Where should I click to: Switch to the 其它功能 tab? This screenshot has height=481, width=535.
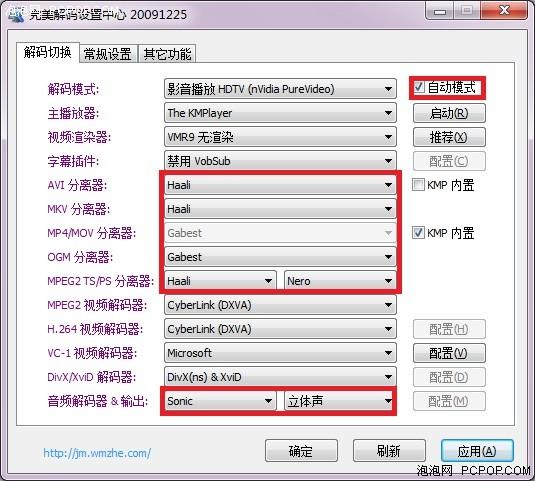[167, 54]
